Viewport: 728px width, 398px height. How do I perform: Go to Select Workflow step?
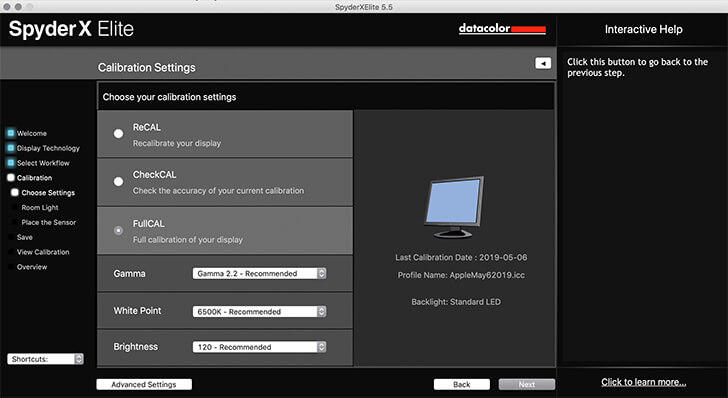(43, 163)
